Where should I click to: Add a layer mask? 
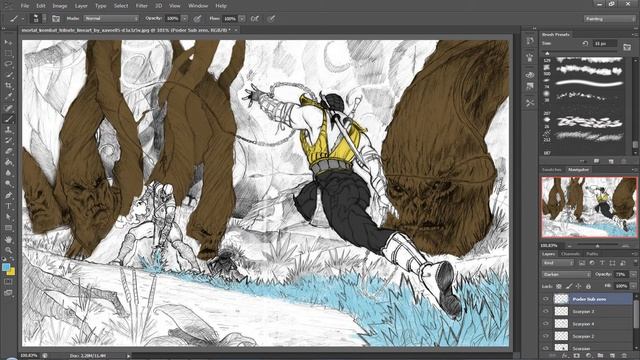tap(576, 356)
